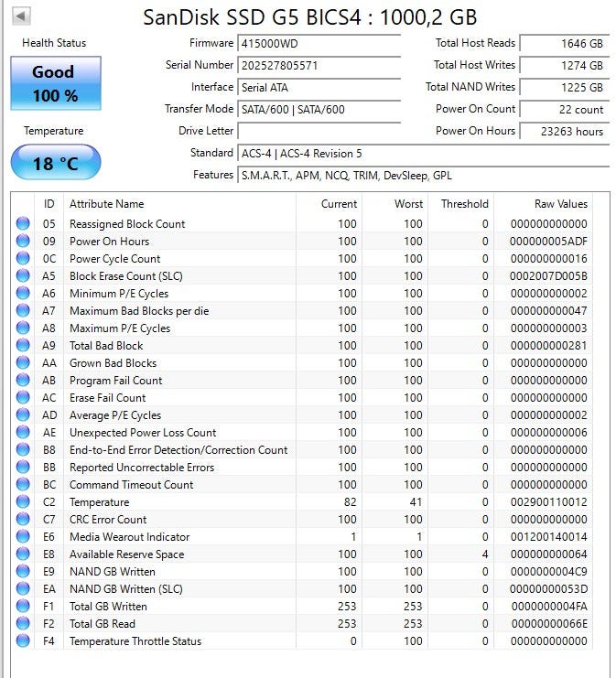Click status icon for Grown Bad Blocks

click(23, 362)
